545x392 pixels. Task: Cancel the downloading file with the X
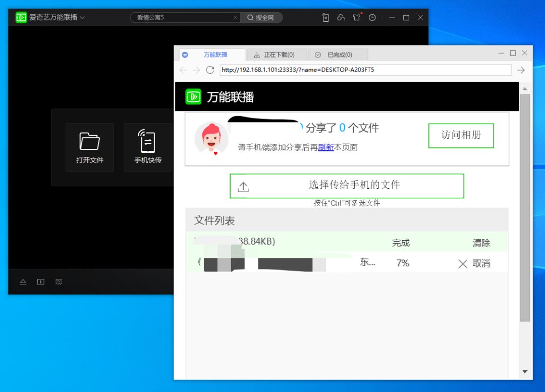coord(463,263)
